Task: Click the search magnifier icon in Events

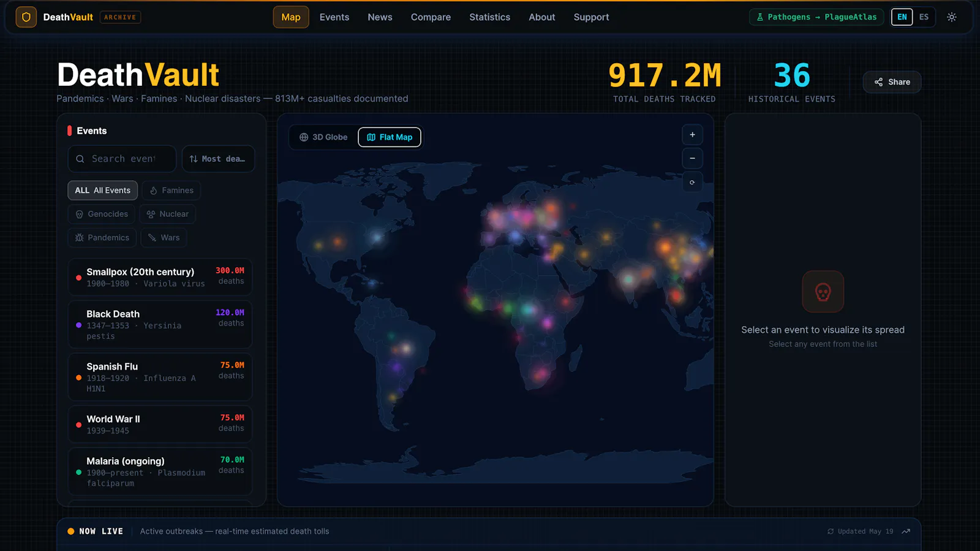Action: tap(80, 159)
